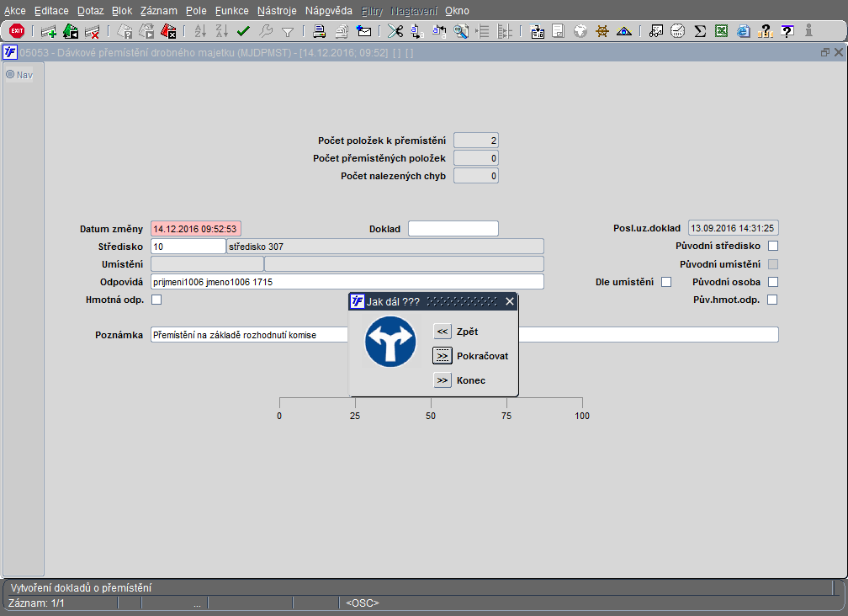Click the cancel query red icon
The image size is (848, 616).
point(169,31)
